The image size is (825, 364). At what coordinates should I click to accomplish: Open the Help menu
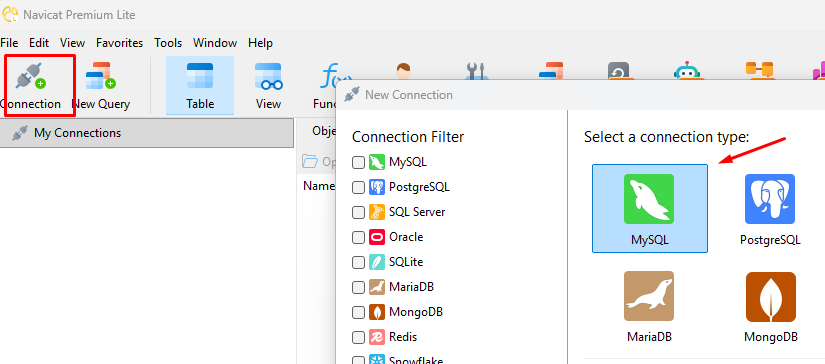pyautogui.click(x=260, y=43)
